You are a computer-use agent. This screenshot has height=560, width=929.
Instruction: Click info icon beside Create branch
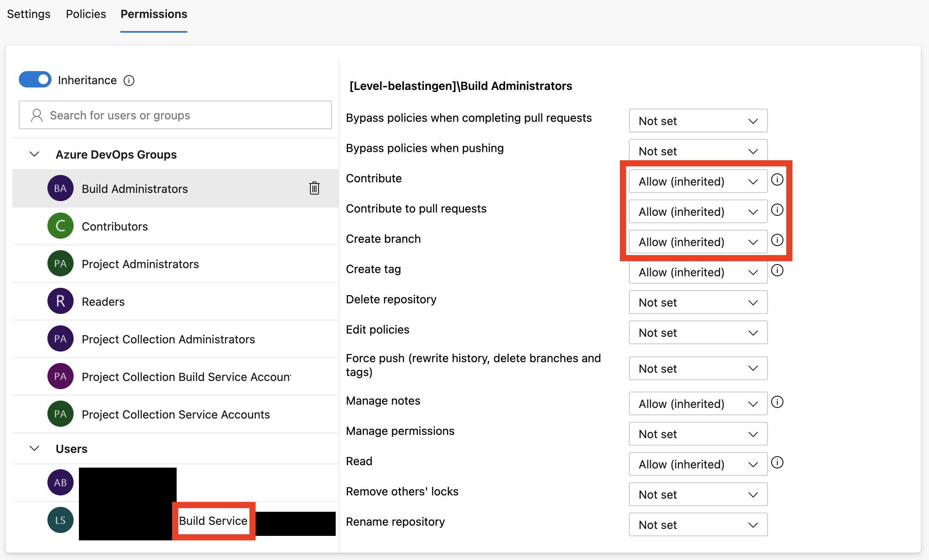click(777, 240)
